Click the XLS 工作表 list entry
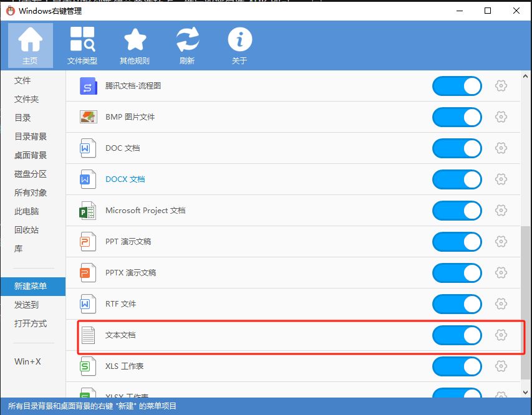 click(x=125, y=366)
